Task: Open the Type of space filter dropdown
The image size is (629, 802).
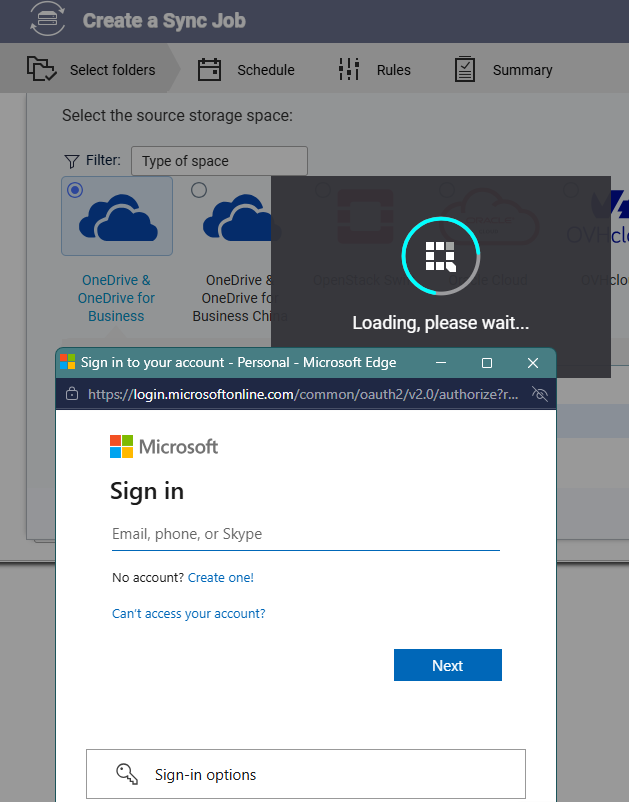Action: (219, 161)
